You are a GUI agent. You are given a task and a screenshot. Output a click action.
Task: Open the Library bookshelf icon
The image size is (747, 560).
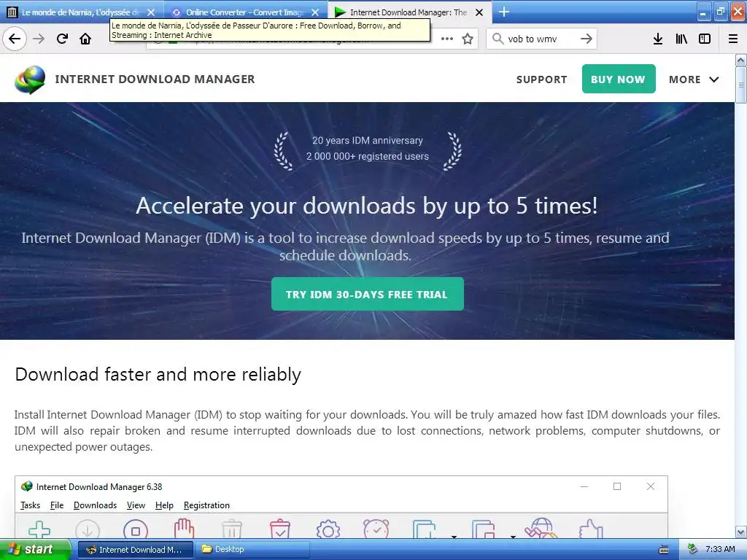coord(681,39)
